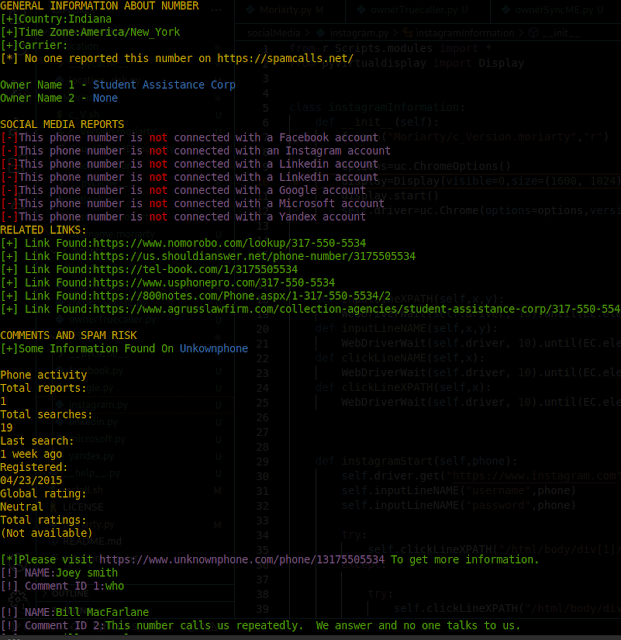Click the 'RELATED LINKS:' heading
The image size is (621, 640).
(x=43, y=230)
